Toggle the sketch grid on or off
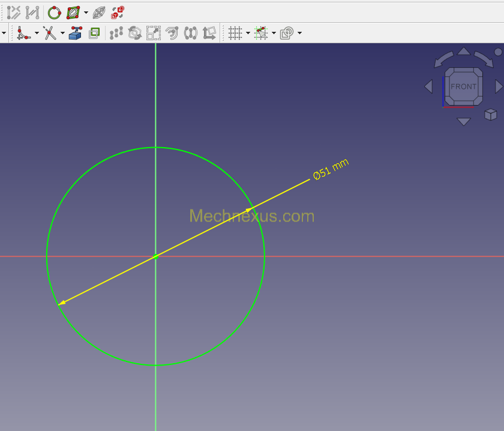This screenshot has height=431, width=504. 235,33
